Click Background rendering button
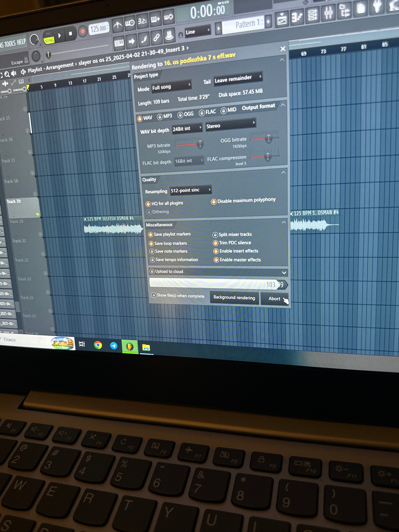The image size is (399, 532). (x=234, y=298)
